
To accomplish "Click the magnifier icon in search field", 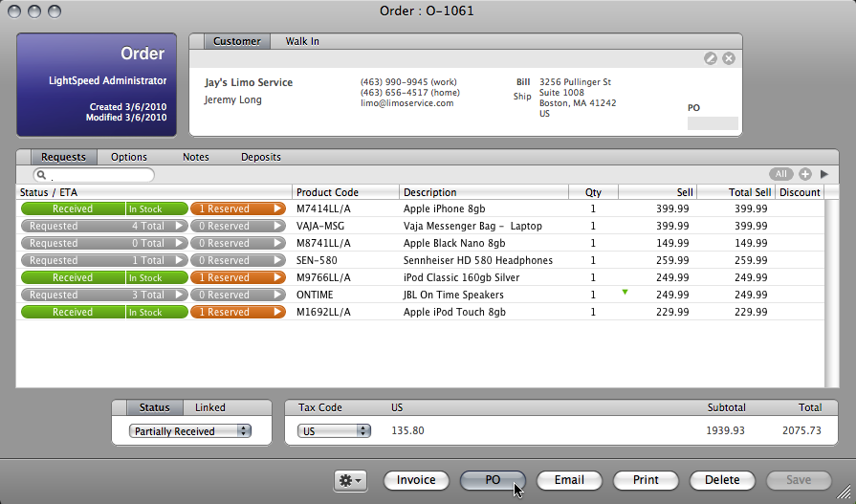I will [41, 175].
